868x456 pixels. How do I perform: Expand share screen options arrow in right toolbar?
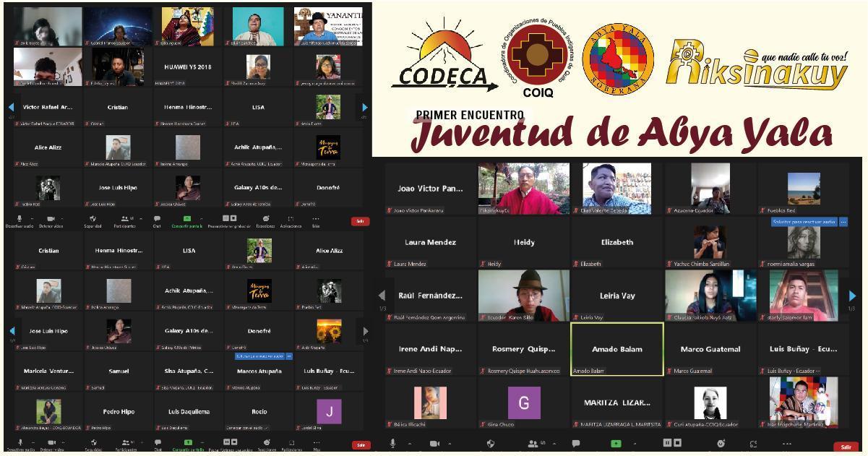pyautogui.click(x=635, y=444)
